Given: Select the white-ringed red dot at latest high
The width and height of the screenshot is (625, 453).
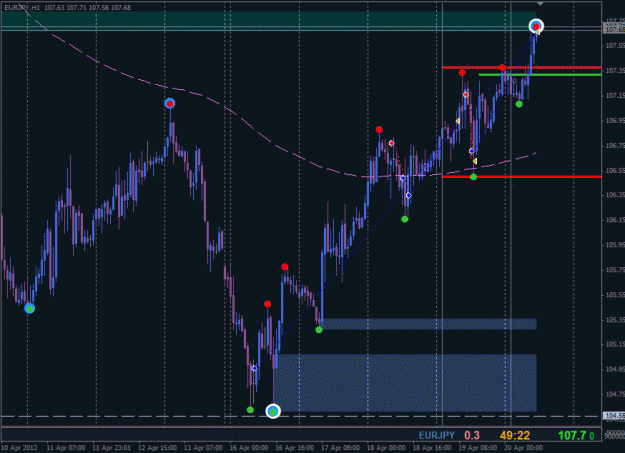Looking at the screenshot, I should (x=536, y=26).
